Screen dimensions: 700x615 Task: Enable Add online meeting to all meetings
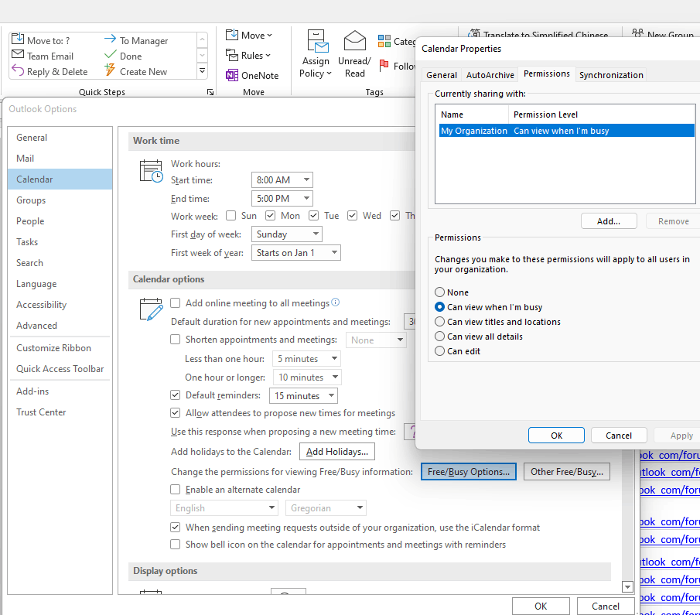tap(176, 302)
